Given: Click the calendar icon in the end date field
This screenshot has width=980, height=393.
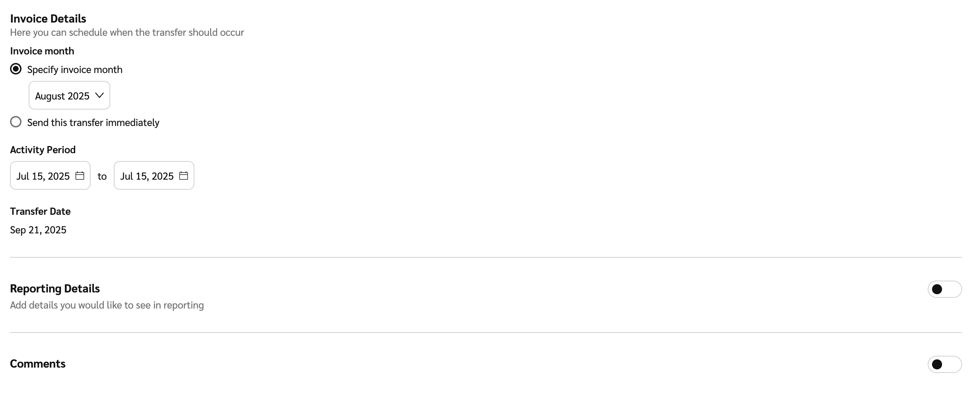Looking at the screenshot, I should click(183, 175).
